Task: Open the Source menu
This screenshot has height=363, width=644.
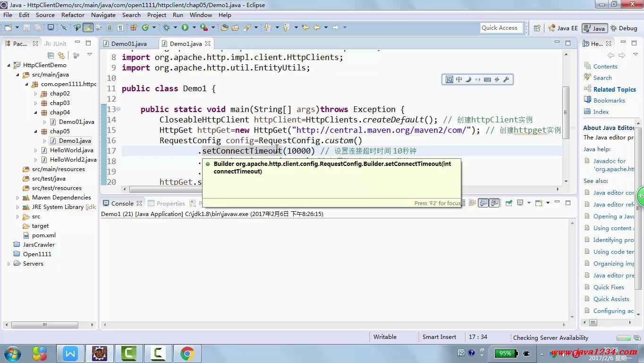Action: click(x=45, y=15)
